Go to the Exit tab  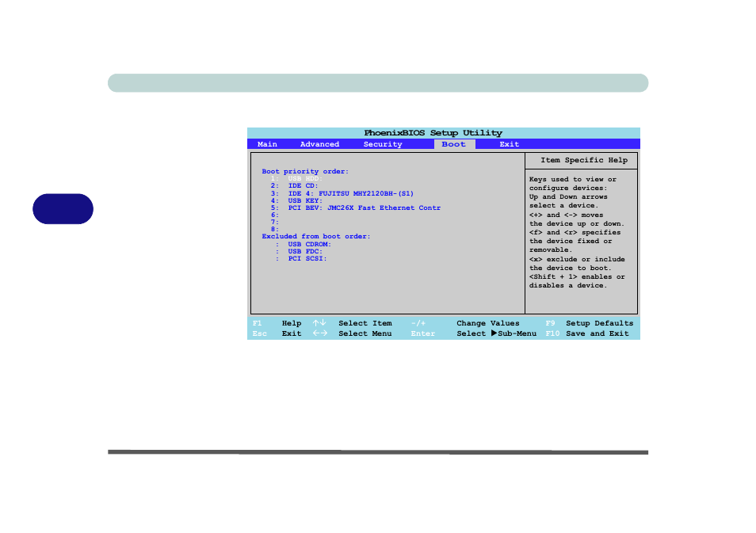509,144
